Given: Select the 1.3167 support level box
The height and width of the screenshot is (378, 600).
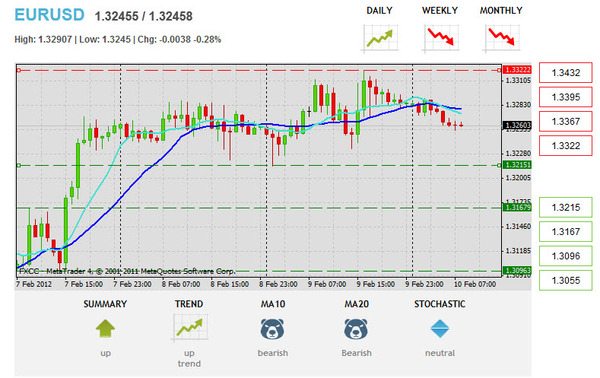Looking at the screenshot, I should pos(566,231).
